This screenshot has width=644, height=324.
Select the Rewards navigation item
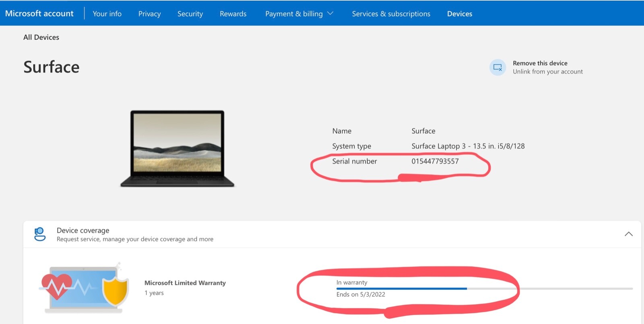[233, 14]
